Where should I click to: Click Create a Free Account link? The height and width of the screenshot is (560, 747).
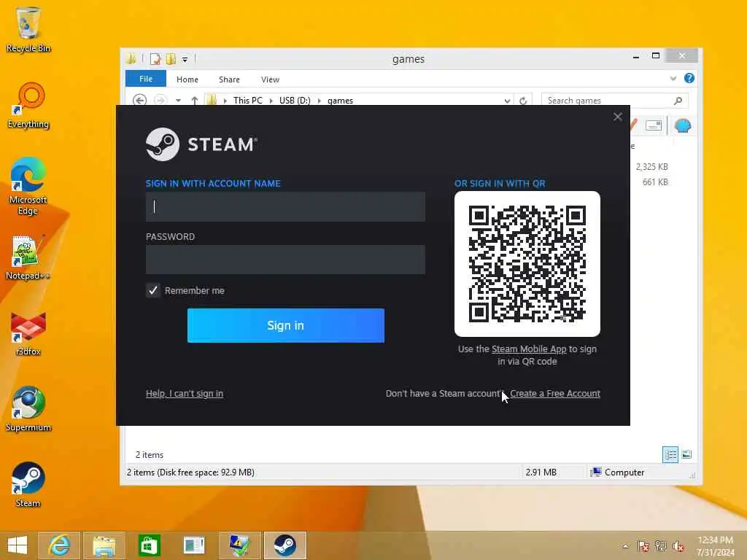(555, 393)
